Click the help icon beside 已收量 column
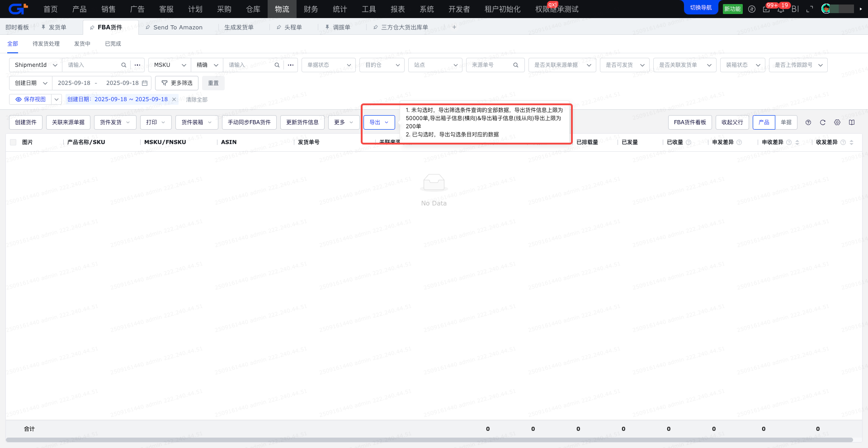The width and height of the screenshot is (868, 448). coord(689,142)
